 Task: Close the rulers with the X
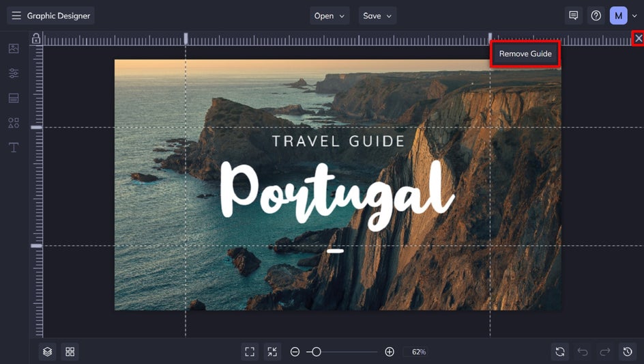pos(639,38)
